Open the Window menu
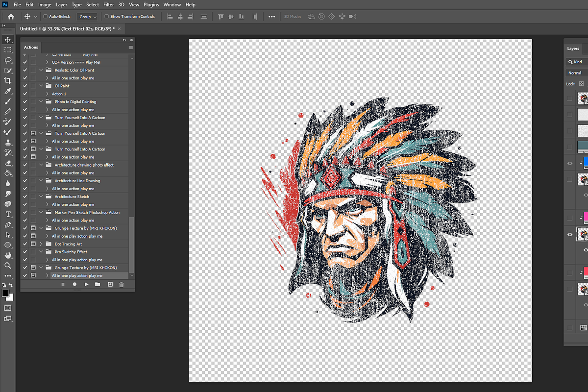Screen dimensions: 588x392 (172, 4)
